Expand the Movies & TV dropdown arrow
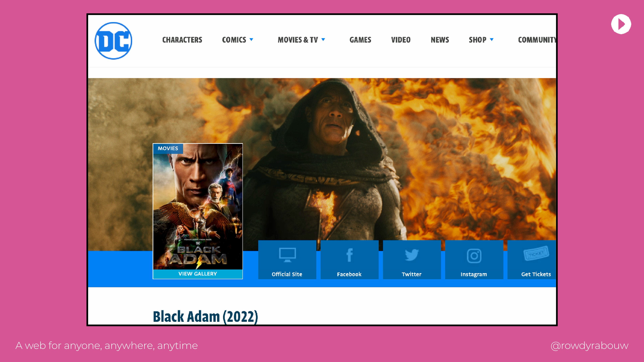644x362 pixels. [x=323, y=40]
